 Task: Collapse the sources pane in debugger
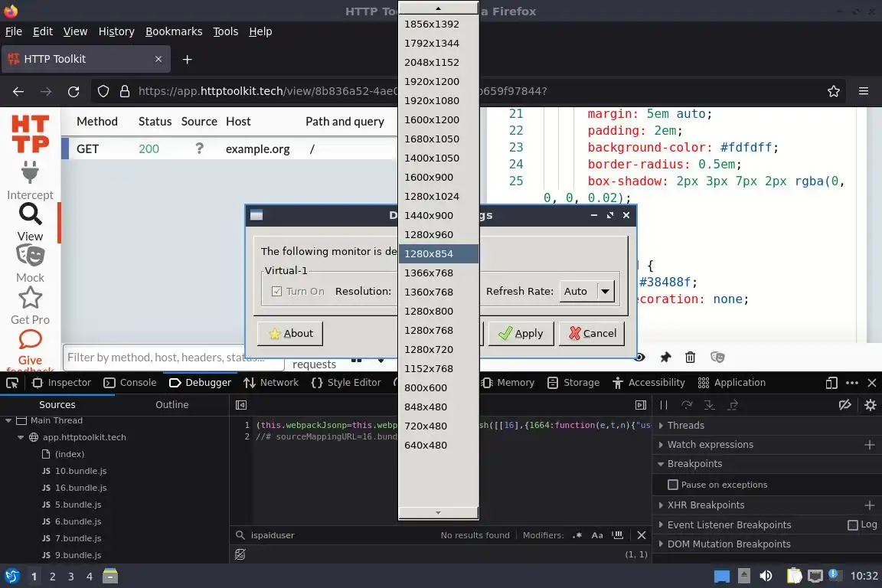[240, 404]
